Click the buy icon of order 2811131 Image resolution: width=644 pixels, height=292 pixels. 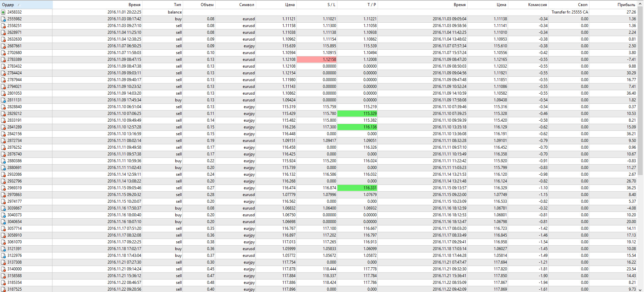coord(3,100)
